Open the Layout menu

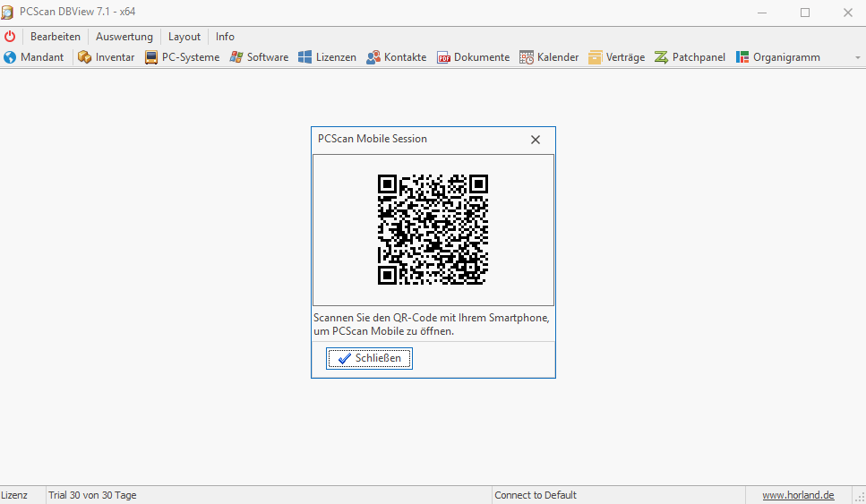pos(184,37)
